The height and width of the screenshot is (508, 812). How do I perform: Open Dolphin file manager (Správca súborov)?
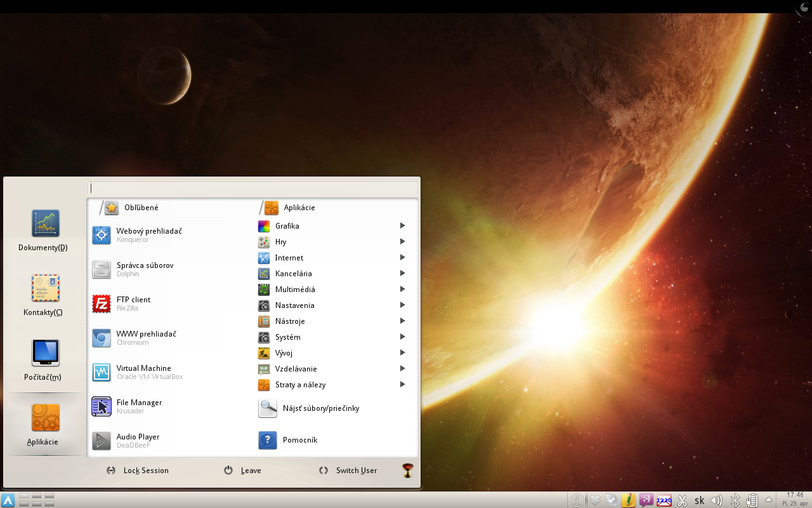click(x=171, y=269)
